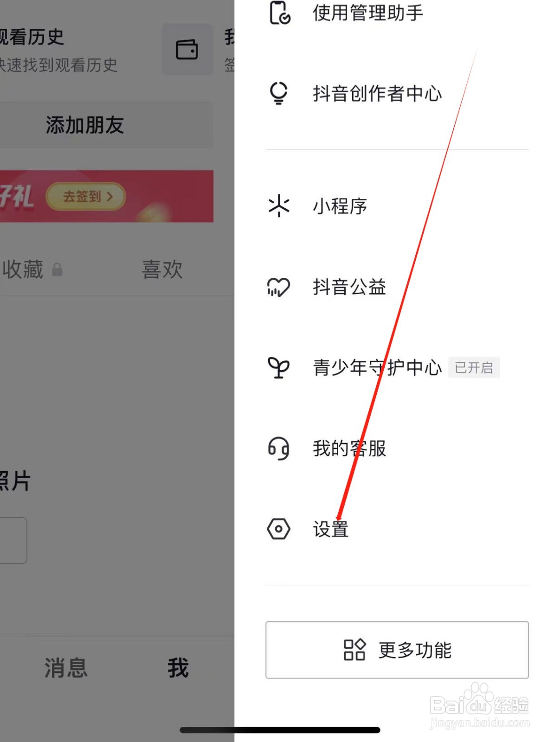The width and height of the screenshot is (560, 742).
Task: Click the sprout icon for 青少年守护中心
Action: [278, 368]
